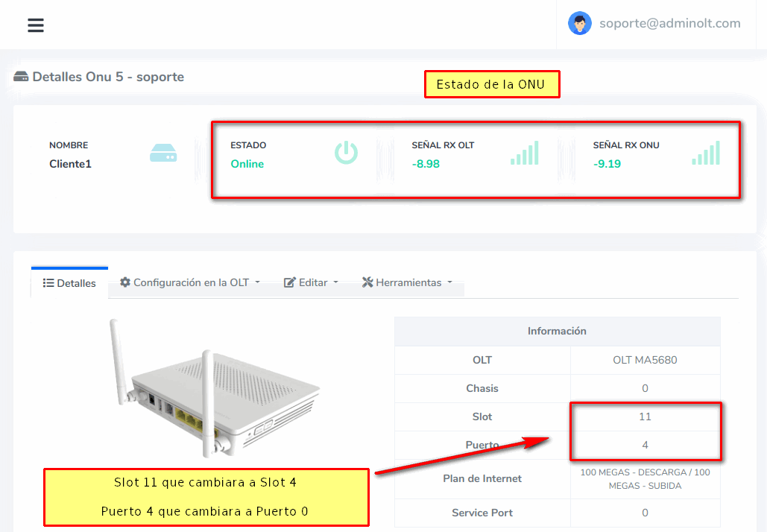Click the OLT MA5680 value cell
This screenshot has height=532, width=767.
[x=645, y=360]
